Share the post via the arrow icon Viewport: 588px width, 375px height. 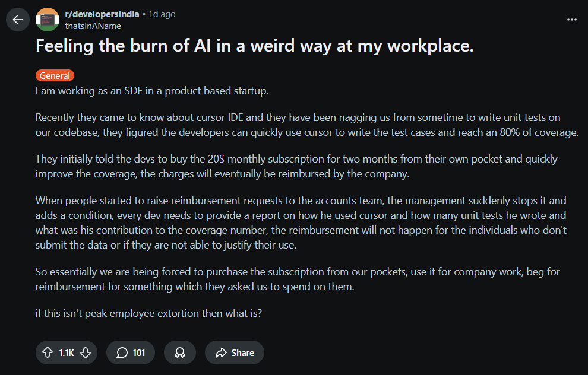(223, 352)
